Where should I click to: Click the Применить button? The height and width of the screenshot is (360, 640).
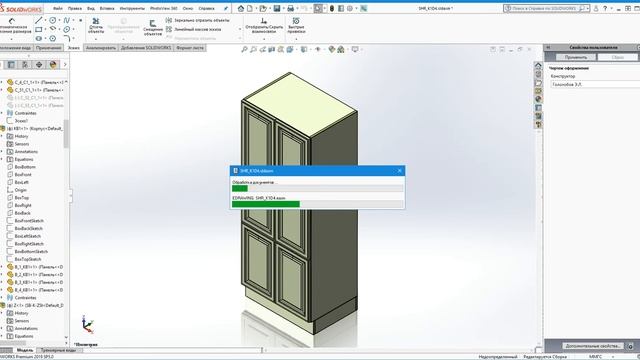tap(576, 57)
